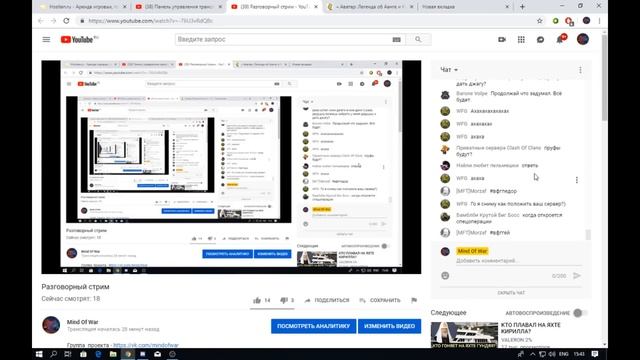The image size is (640, 360).
Task: Click the main live video player
Action: tap(231, 167)
